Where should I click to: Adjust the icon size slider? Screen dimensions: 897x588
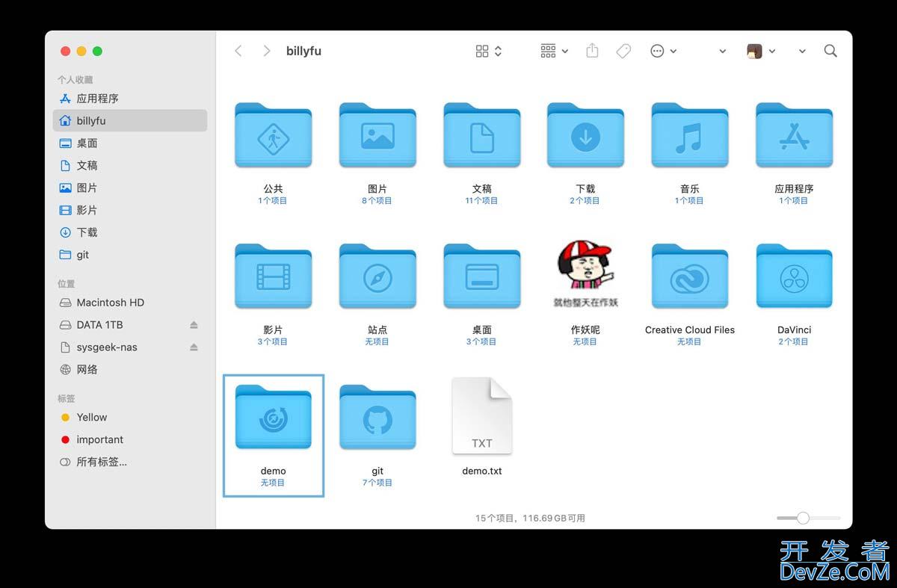808,518
